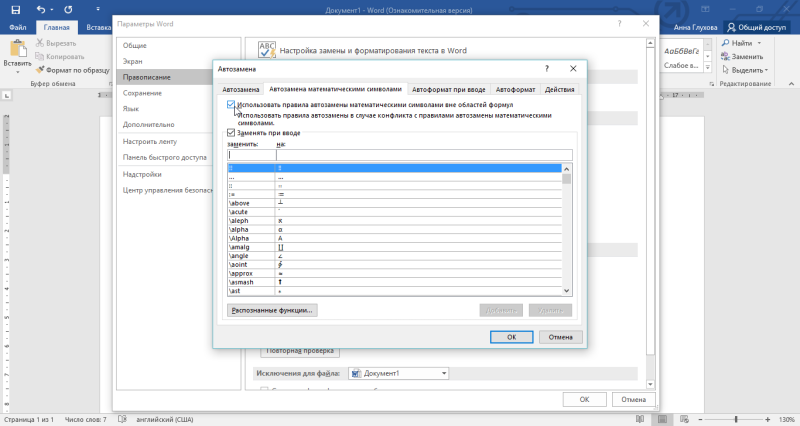Switch to Read Mode view icon
Screen dimensions: 800x426
(640, 419)
